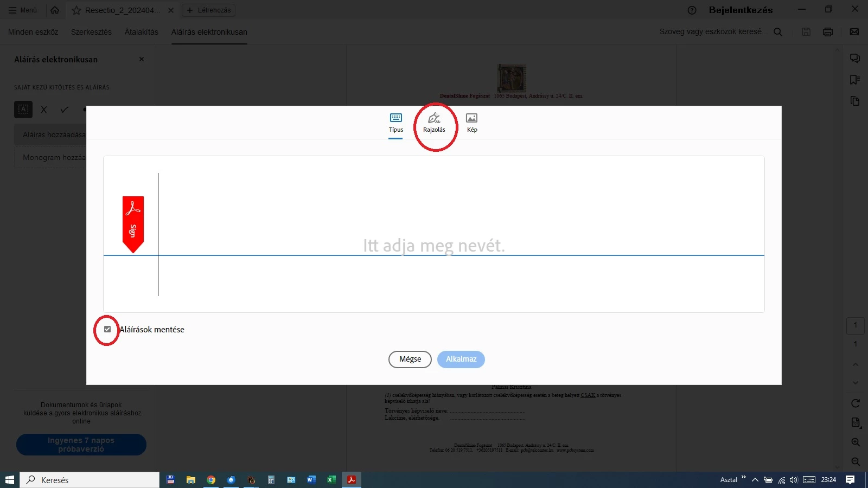Click the Ingyenes 7 napos próbaverzió button
This screenshot has height=488, width=868.
coord(81,445)
